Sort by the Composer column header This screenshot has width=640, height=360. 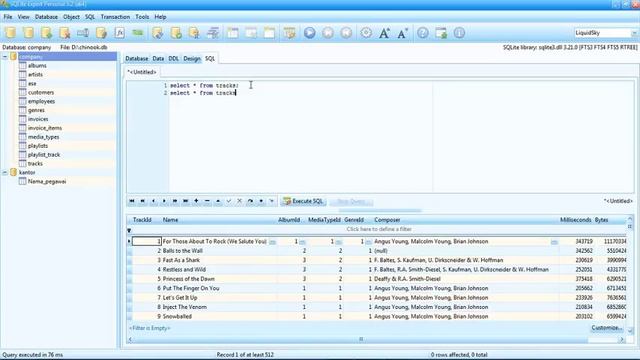(x=465, y=220)
